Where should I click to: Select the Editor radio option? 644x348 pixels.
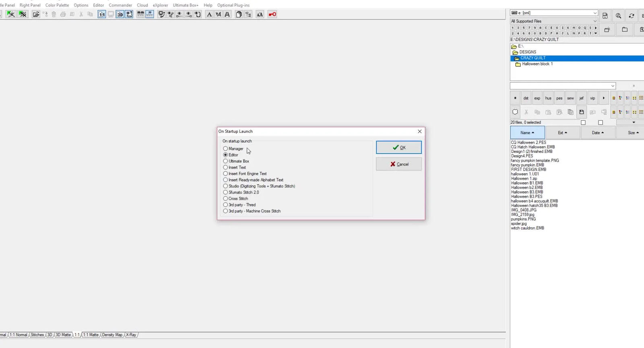point(231,155)
